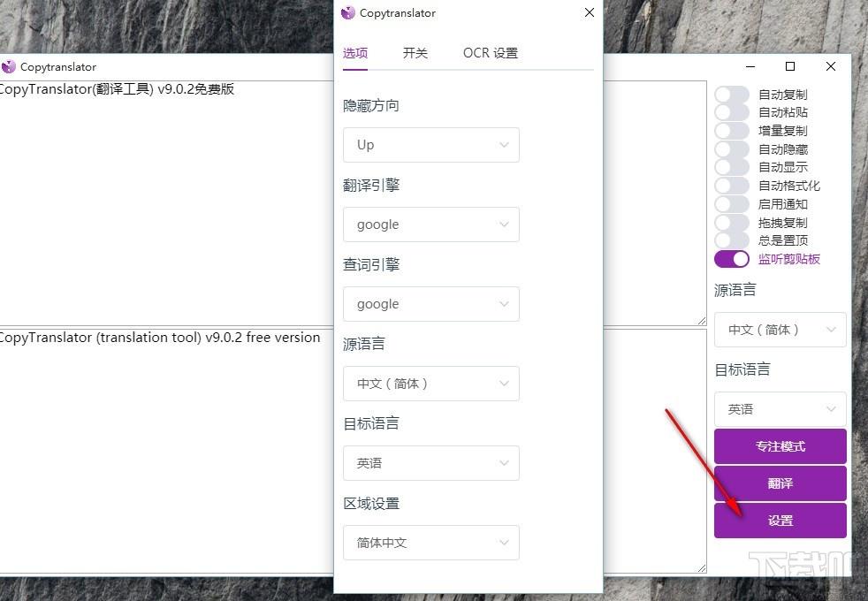This screenshot has height=601, width=868.
Task: Toggle the 总是置顶 switch
Action: (x=731, y=240)
